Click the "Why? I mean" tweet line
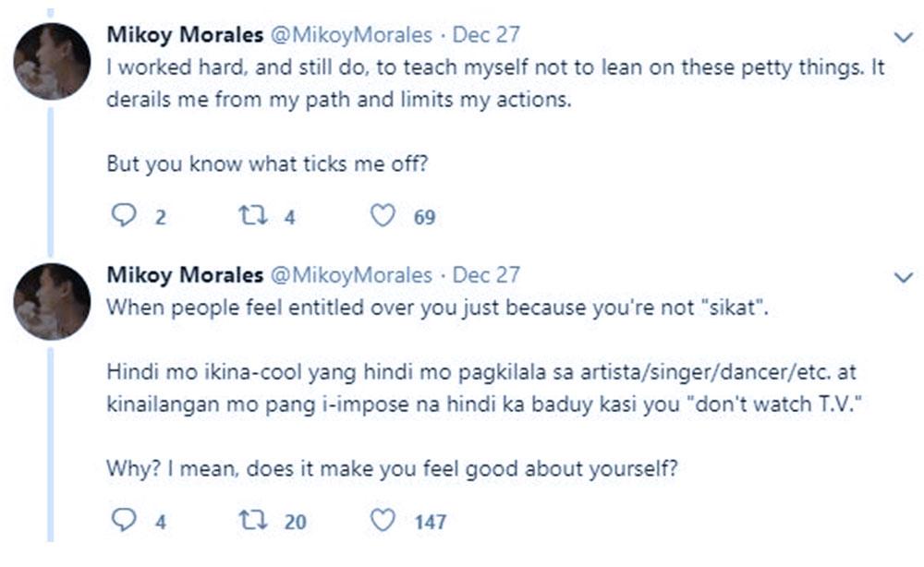This screenshot has height=567, width=924. (392, 467)
